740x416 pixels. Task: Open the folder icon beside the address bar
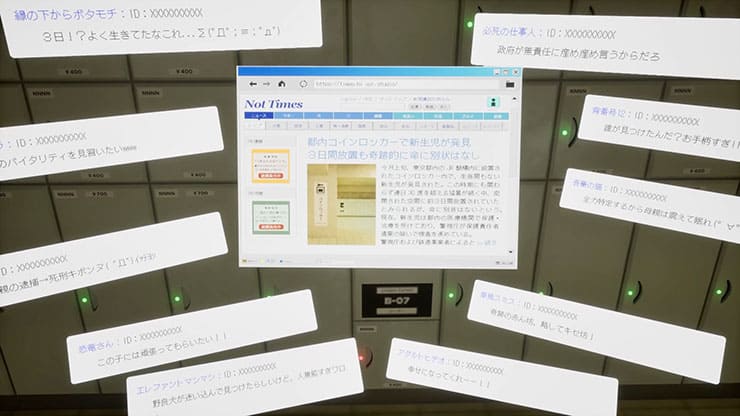(510, 85)
